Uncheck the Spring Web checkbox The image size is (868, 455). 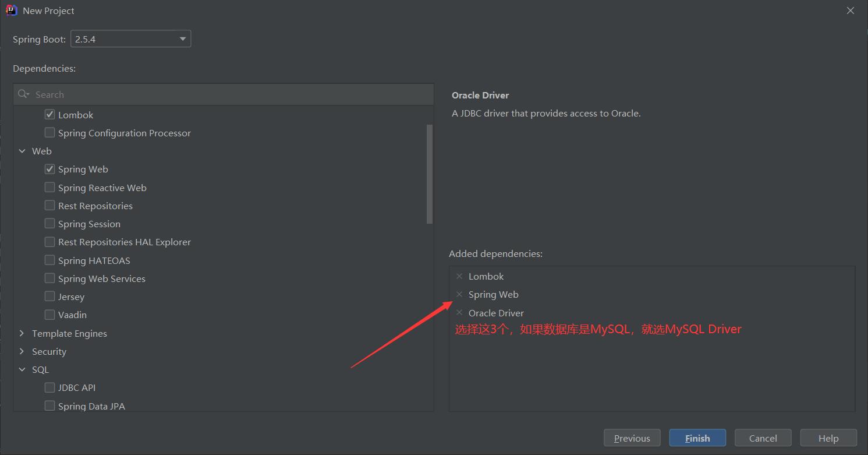pos(49,169)
